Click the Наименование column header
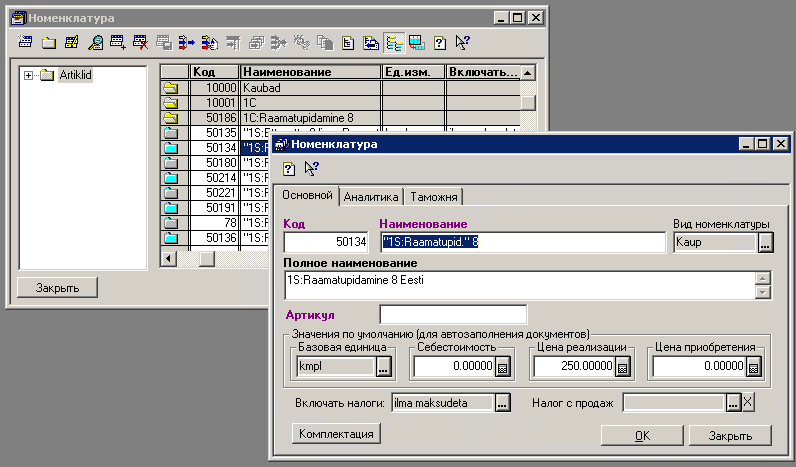The height and width of the screenshot is (467, 796). pyautogui.click(x=311, y=72)
